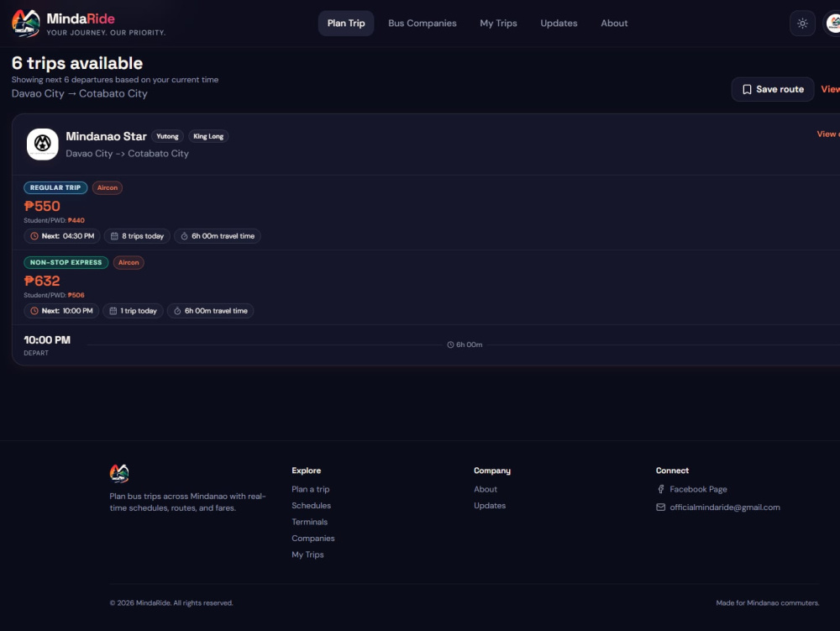The height and width of the screenshot is (631, 840).
Task: Click the clock icon beside 6h 00m on timeline
Action: pyautogui.click(x=450, y=345)
